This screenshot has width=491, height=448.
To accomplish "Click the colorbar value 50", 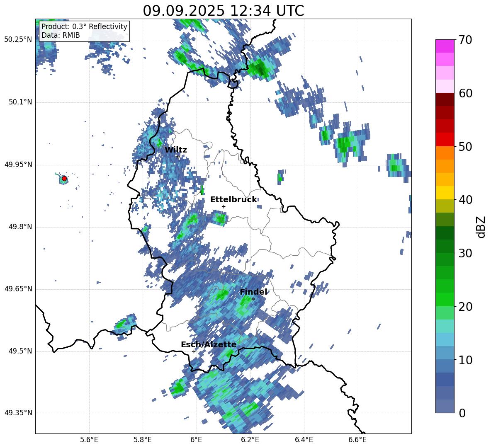I will point(465,147).
